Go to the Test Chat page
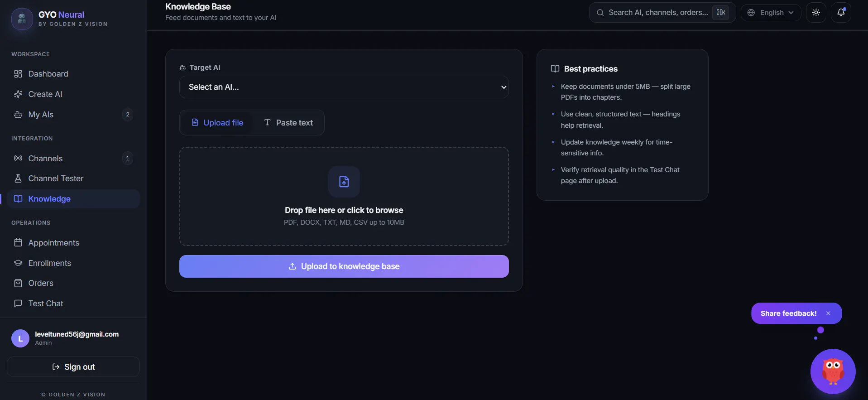Screen dimensions: 868x400 pos(73,304)
